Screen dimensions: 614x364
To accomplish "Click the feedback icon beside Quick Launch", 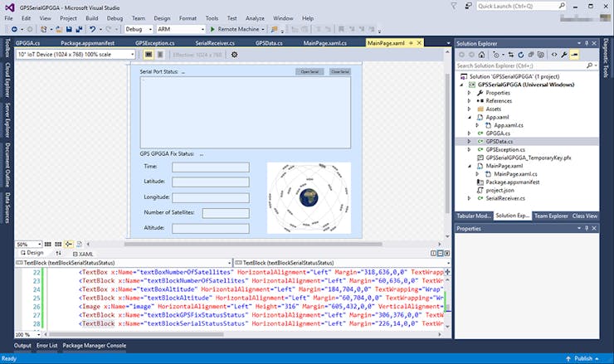I will 468,7.
